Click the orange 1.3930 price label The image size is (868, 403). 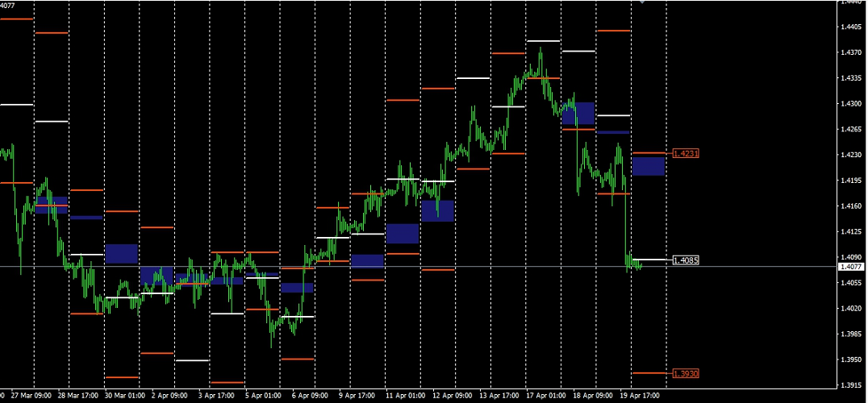point(685,374)
